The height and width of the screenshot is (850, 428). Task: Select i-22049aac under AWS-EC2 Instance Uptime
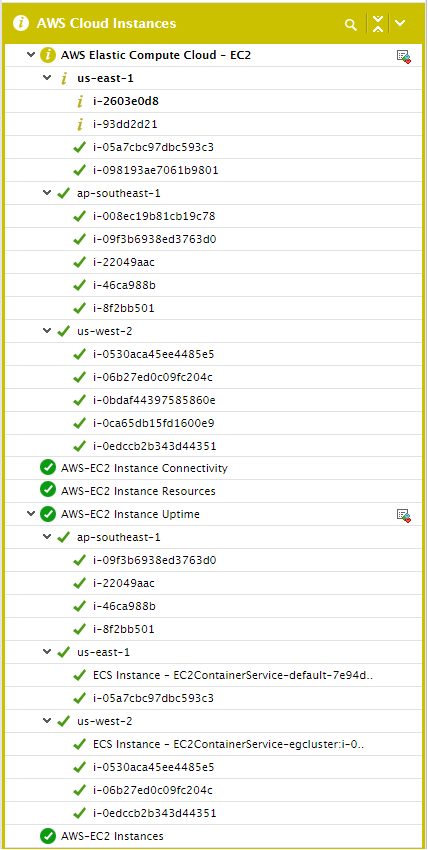tap(124, 583)
